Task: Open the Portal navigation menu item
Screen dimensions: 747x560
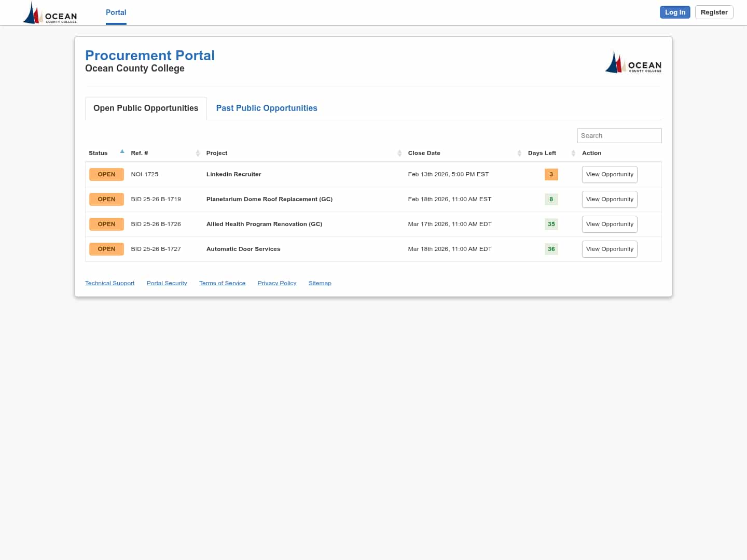Action: 116,12
